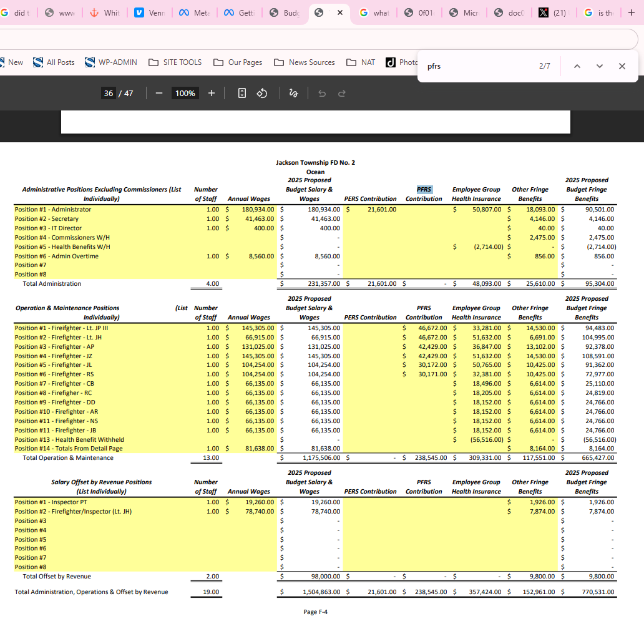Switch to the '0f01' tab
The width and height of the screenshot is (644, 644).
(420, 12)
